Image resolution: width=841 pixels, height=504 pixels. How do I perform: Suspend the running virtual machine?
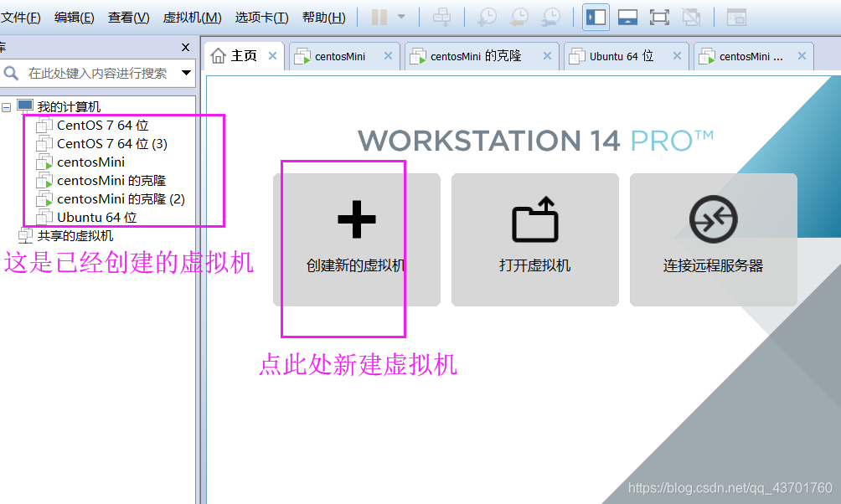[x=380, y=17]
